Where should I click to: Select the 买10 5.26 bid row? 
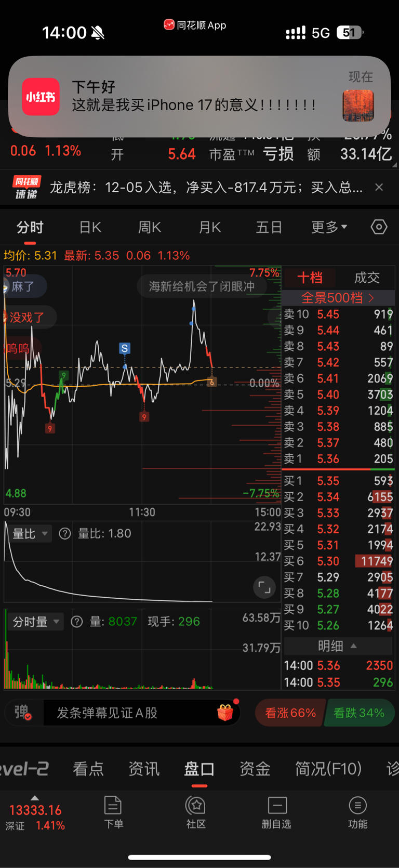338,626
